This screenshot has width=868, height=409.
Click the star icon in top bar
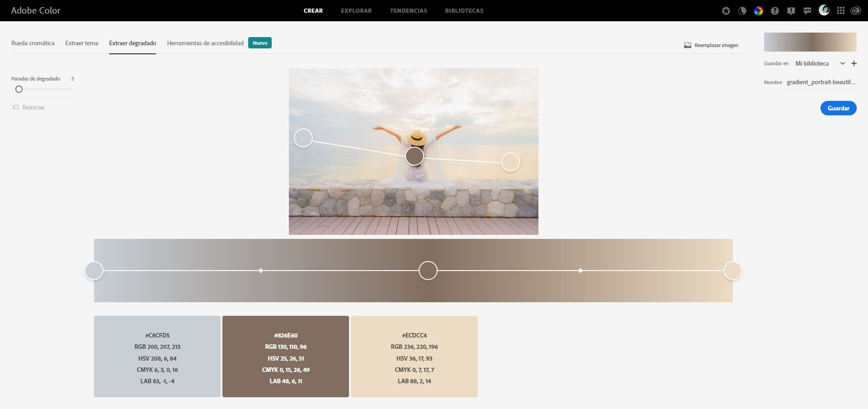pos(726,11)
